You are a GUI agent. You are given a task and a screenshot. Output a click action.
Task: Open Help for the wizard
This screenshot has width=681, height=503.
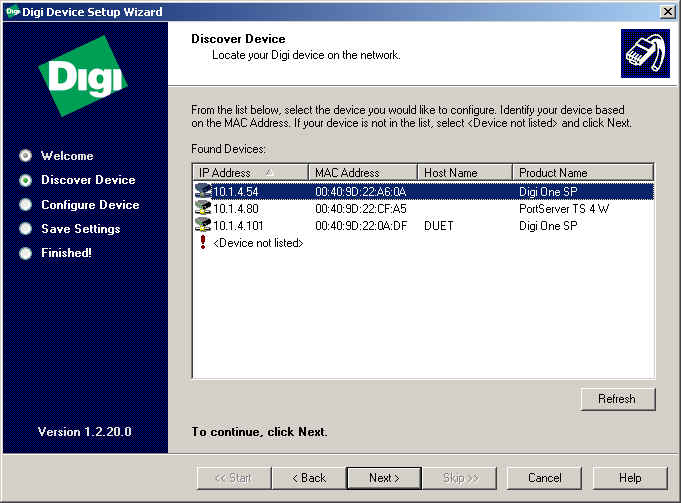point(630,478)
